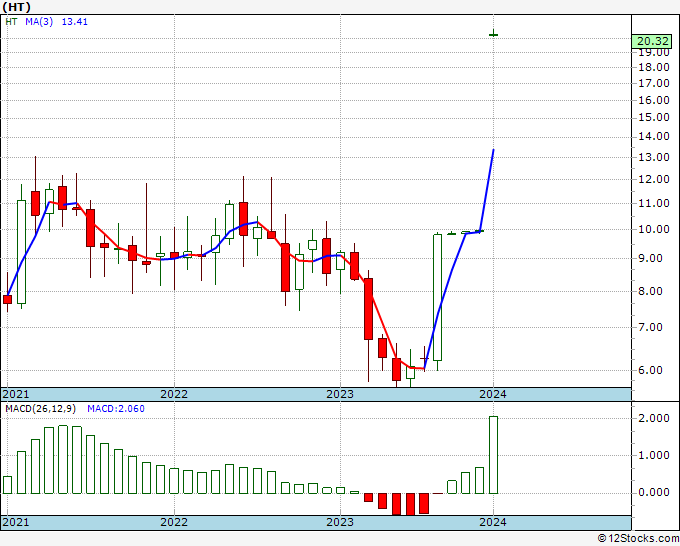Select 2023 on the MACD time axis
The height and width of the screenshot is (546, 680).
coord(340,522)
